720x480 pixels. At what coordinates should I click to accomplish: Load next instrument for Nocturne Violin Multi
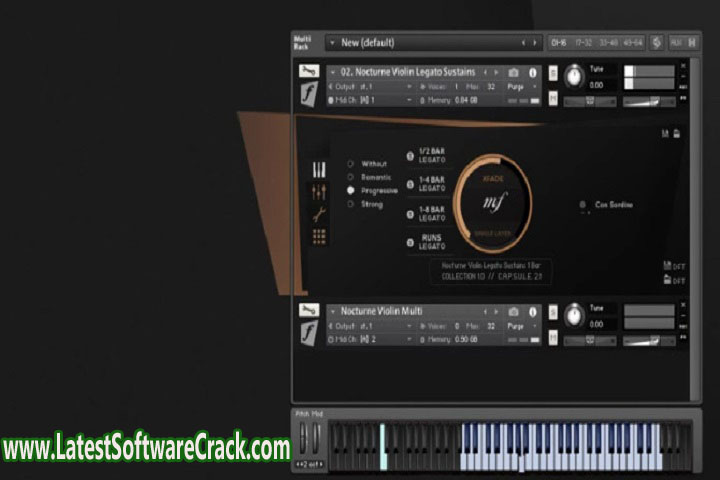pos(496,311)
